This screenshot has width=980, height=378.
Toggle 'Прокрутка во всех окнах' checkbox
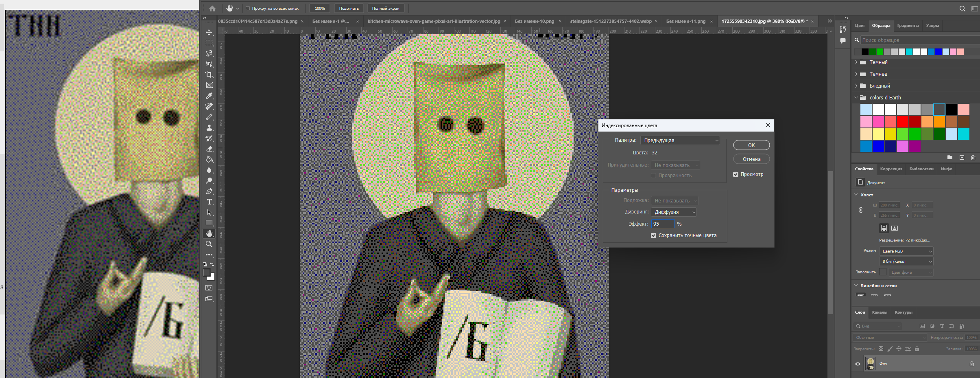coord(248,8)
